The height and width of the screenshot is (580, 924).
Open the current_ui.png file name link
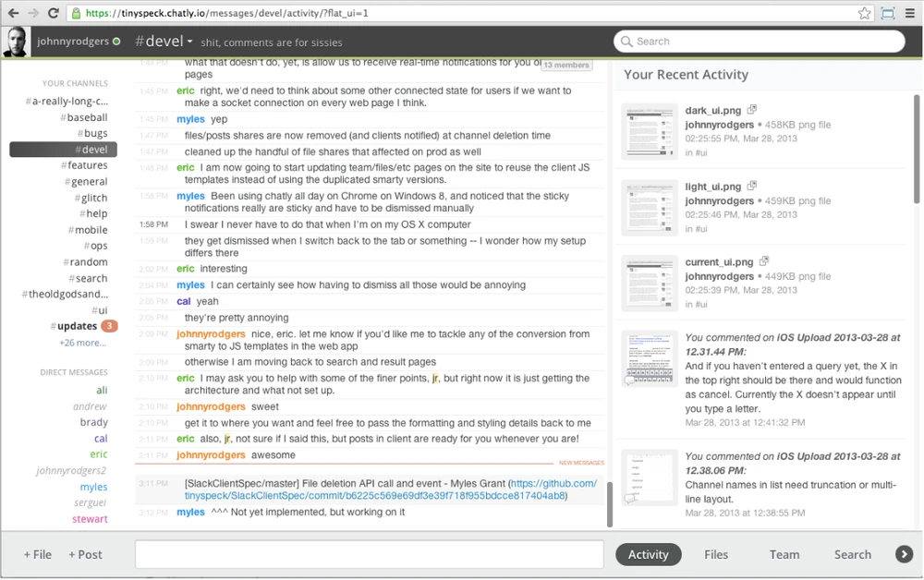pos(719,261)
